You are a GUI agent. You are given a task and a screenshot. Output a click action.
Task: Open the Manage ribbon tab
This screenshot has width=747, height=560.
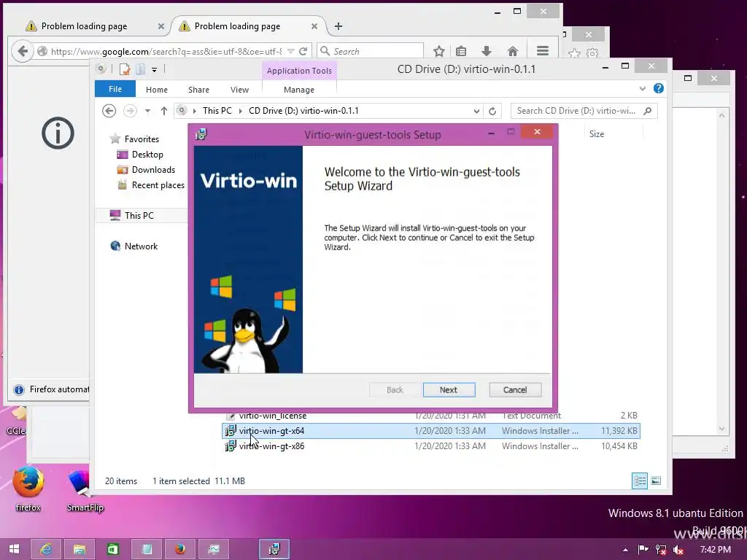(299, 90)
